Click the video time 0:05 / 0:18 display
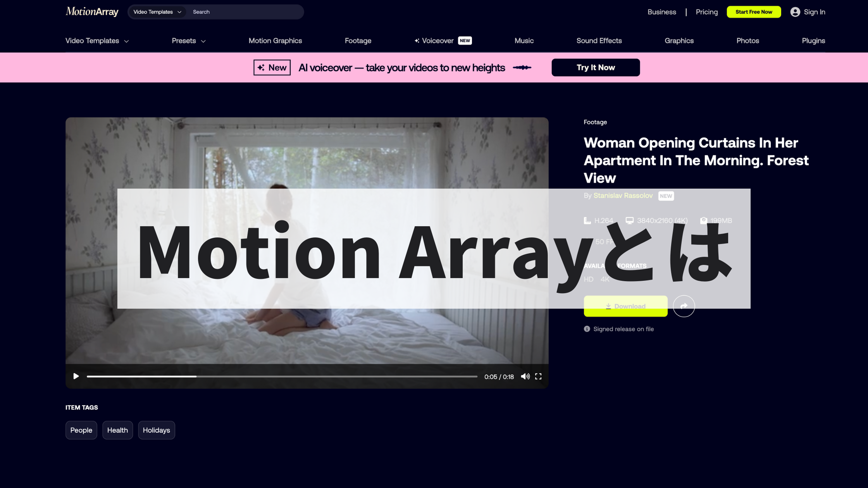This screenshot has height=488, width=868. 499,376
